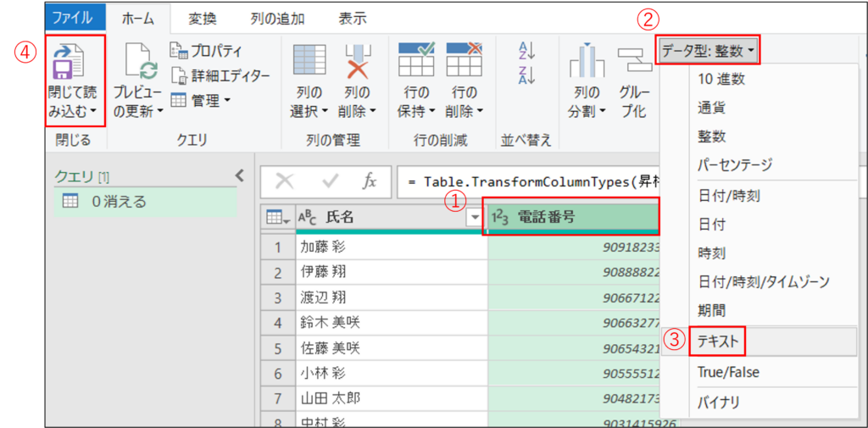
Task: Sort ascending with the A-Z icon
Action: (526, 51)
